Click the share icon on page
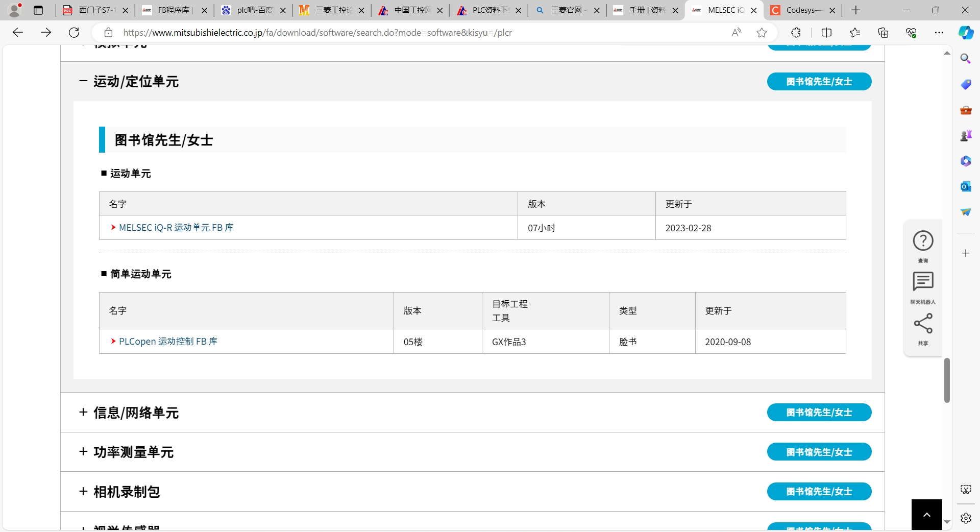Image resolution: width=980 pixels, height=532 pixels. (923, 324)
